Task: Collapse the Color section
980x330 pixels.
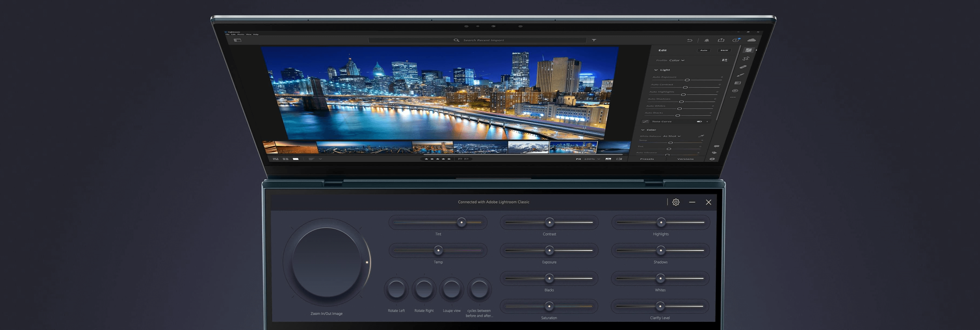Action: (x=643, y=130)
